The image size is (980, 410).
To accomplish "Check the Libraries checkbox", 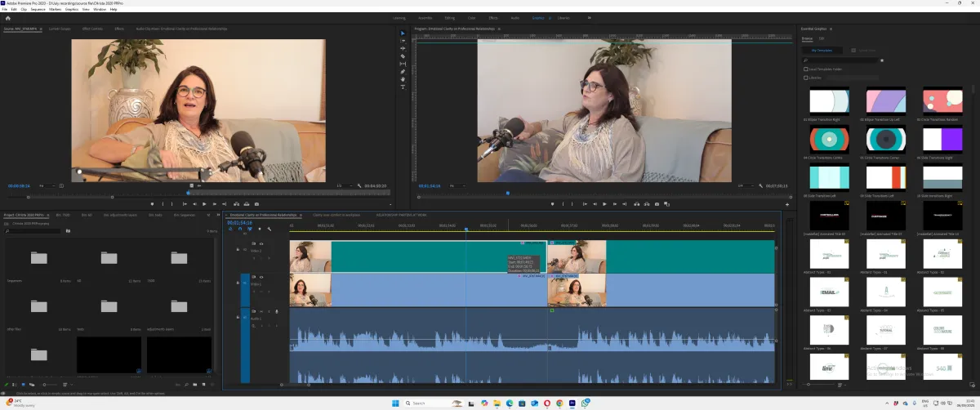I will [x=806, y=78].
